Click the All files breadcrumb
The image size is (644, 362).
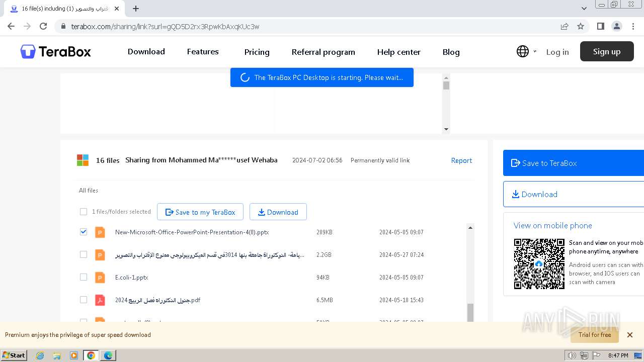[89, 191]
